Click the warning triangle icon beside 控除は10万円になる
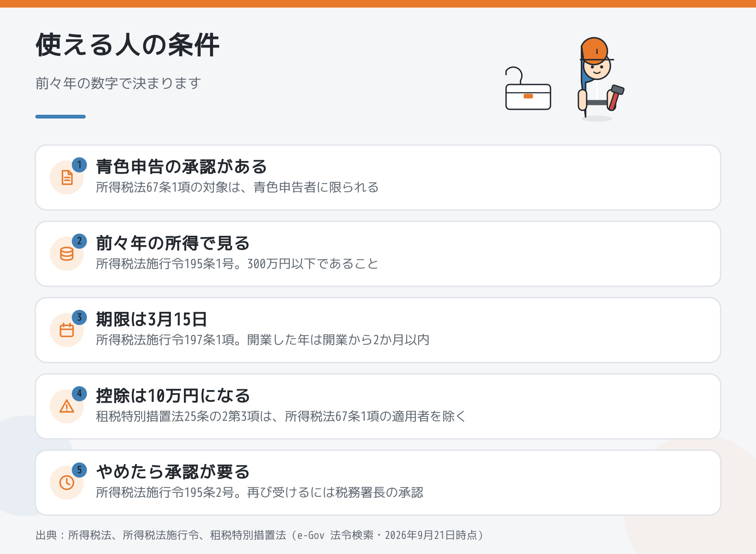The width and height of the screenshot is (756, 554). pos(67,406)
